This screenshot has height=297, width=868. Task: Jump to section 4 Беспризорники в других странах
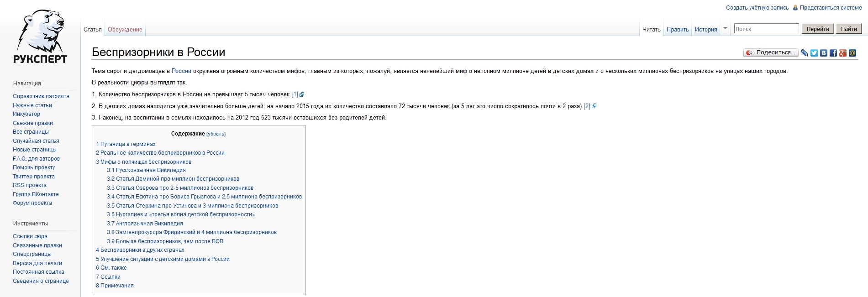coord(140,250)
